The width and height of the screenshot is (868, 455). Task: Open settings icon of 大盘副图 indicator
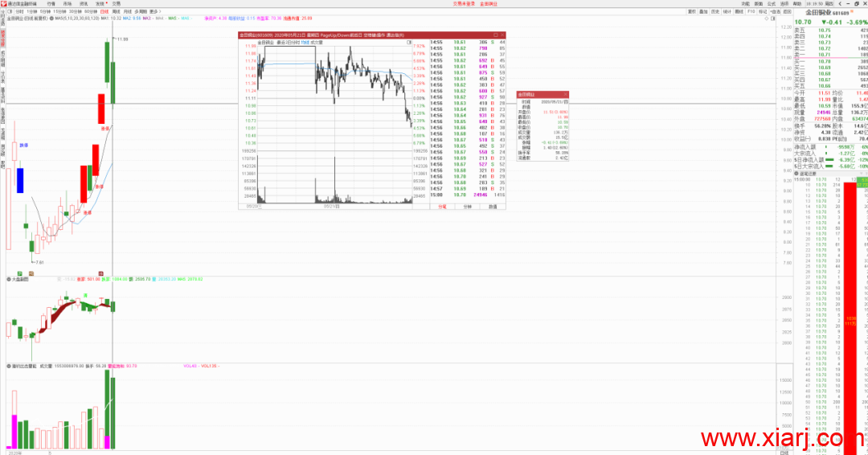(9, 280)
